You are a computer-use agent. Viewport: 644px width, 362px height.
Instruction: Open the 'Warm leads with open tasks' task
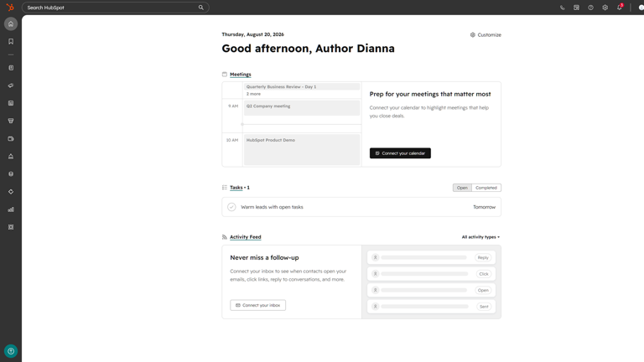(272, 207)
